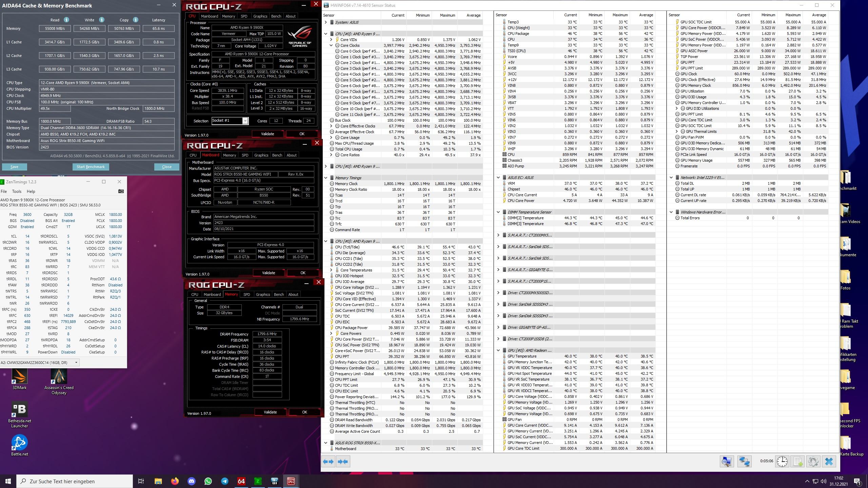
Task: Switch to SPD tab in top CPU-Z
Action: pyautogui.click(x=244, y=16)
